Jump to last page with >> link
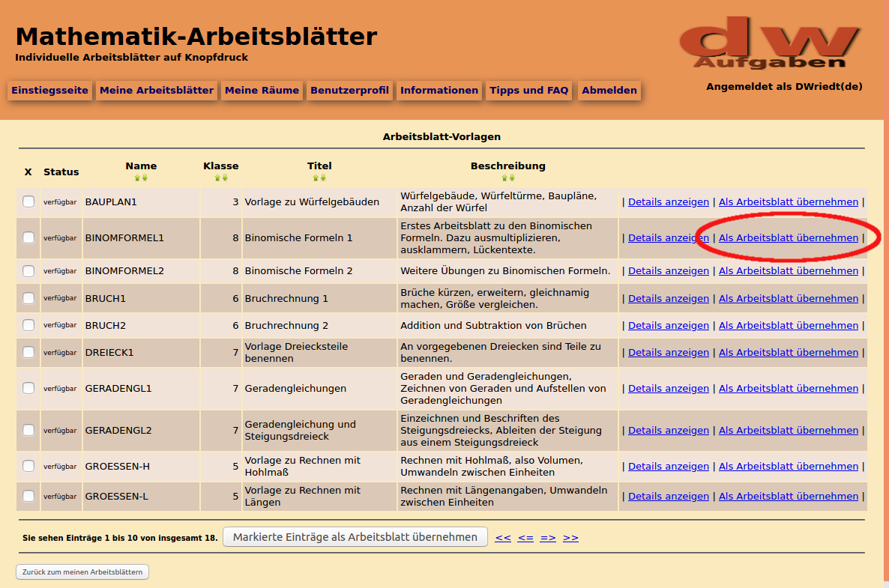 pos(570,538)
